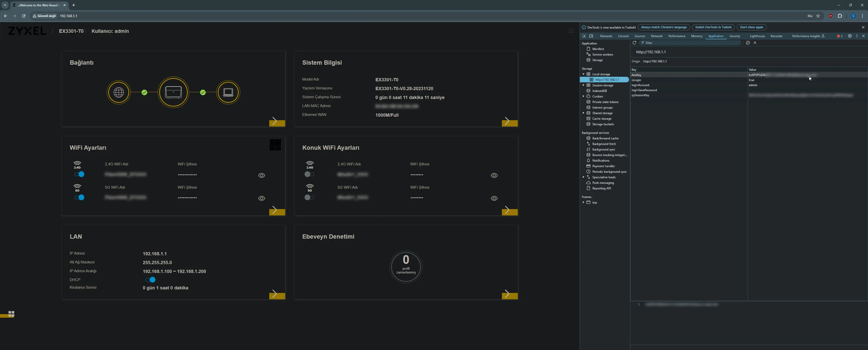Switch to the Console tab

(623, 36)
